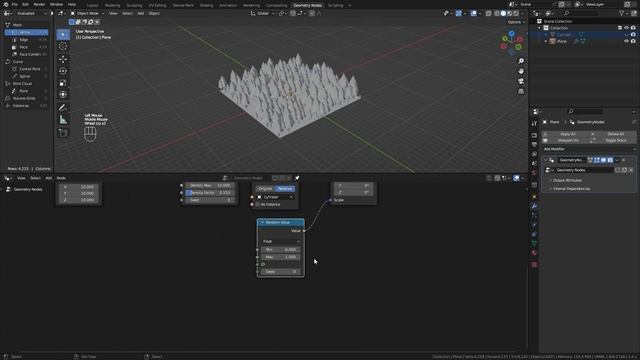Select the Annotate tool in the viewport
The height and width of the screenshot is (360, 640).
pos(63,108)
